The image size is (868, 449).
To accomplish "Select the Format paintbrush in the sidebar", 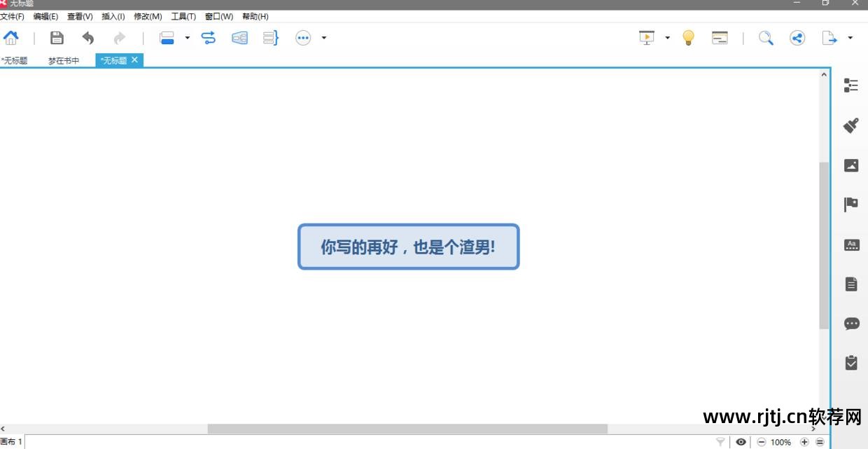I will point(851,125).
